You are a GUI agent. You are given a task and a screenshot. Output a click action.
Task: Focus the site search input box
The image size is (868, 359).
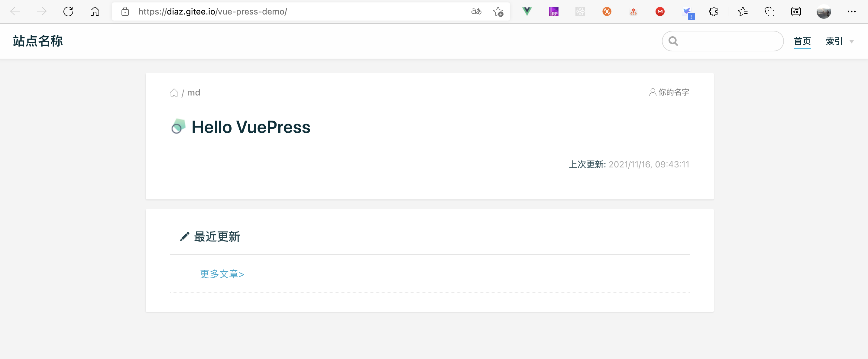pyautogui.click(x=723, y=41)
